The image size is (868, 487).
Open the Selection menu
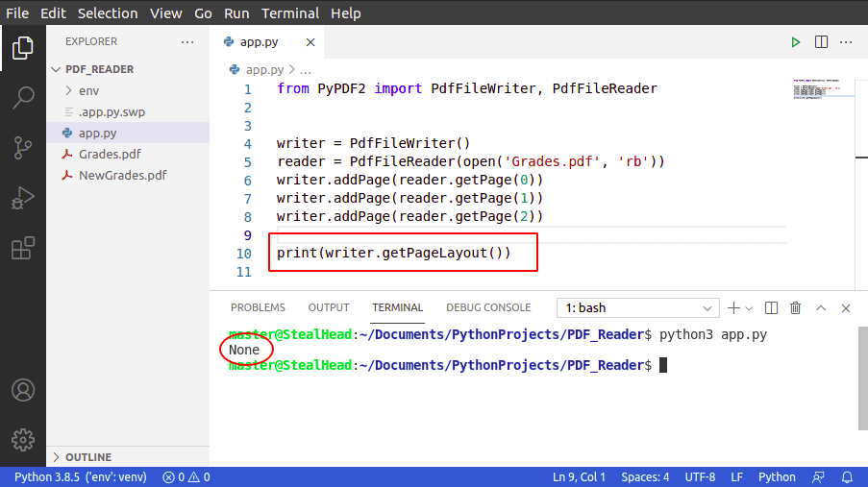point(108,12)
